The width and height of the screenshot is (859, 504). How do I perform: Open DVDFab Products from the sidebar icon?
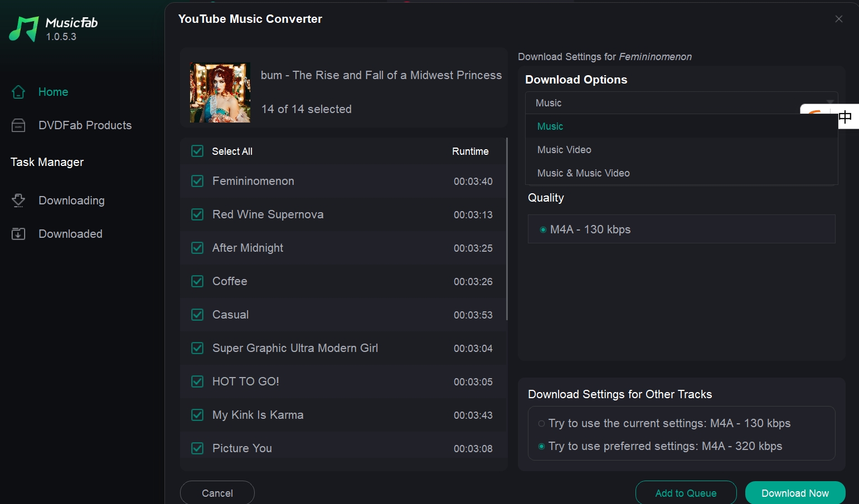[18, 125]
